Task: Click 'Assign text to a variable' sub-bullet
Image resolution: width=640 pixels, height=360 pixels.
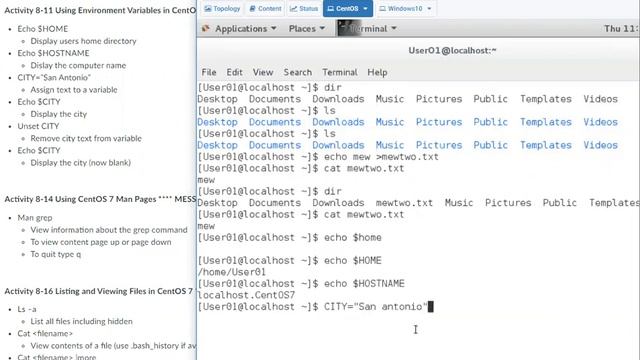Action: click(x=74, y=90)
